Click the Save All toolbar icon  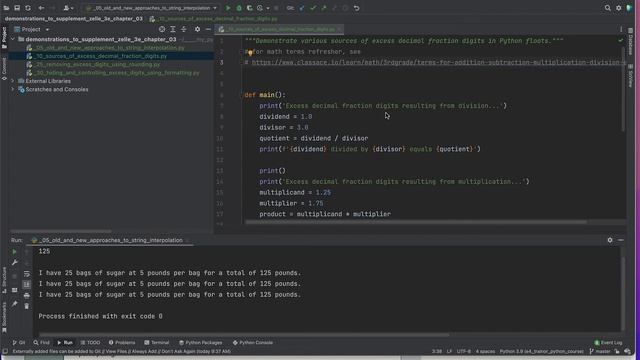tap(17, 8)
